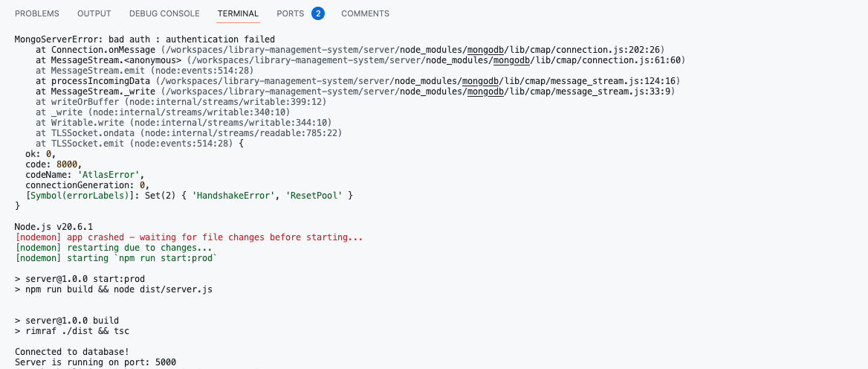Open the OUTPUT tab

click(x=94, y=13)
